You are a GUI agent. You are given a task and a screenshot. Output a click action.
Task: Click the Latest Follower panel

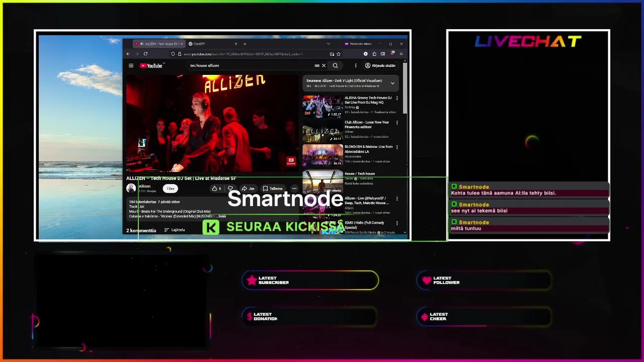pos(484,281)
